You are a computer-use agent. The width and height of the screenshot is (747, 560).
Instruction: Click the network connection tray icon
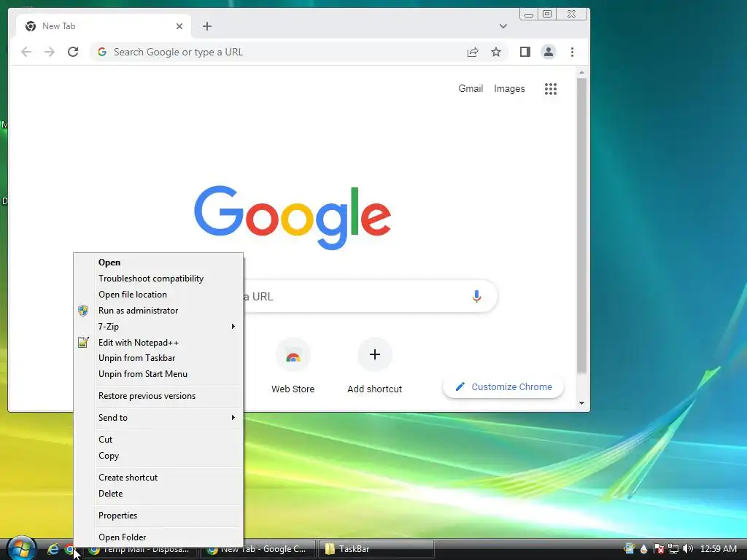(x=673, y=548)
